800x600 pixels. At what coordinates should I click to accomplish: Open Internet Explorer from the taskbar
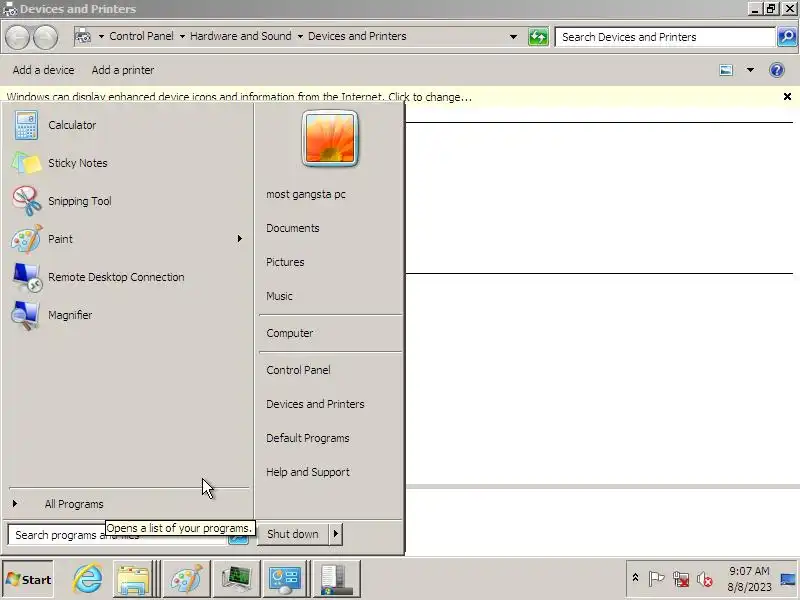(x=88, y=579)
